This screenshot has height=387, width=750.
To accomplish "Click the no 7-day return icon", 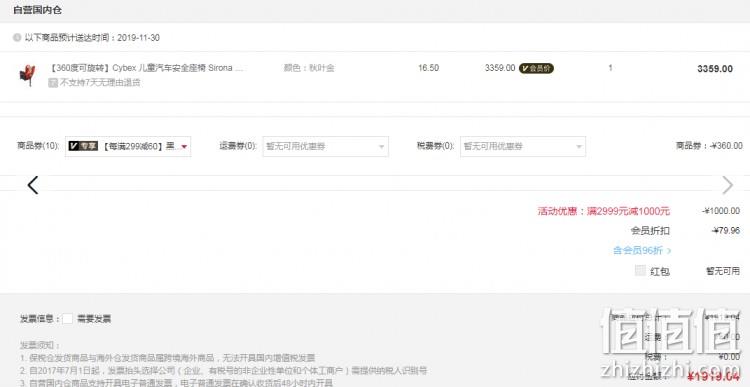I will [x=53, y=83].
